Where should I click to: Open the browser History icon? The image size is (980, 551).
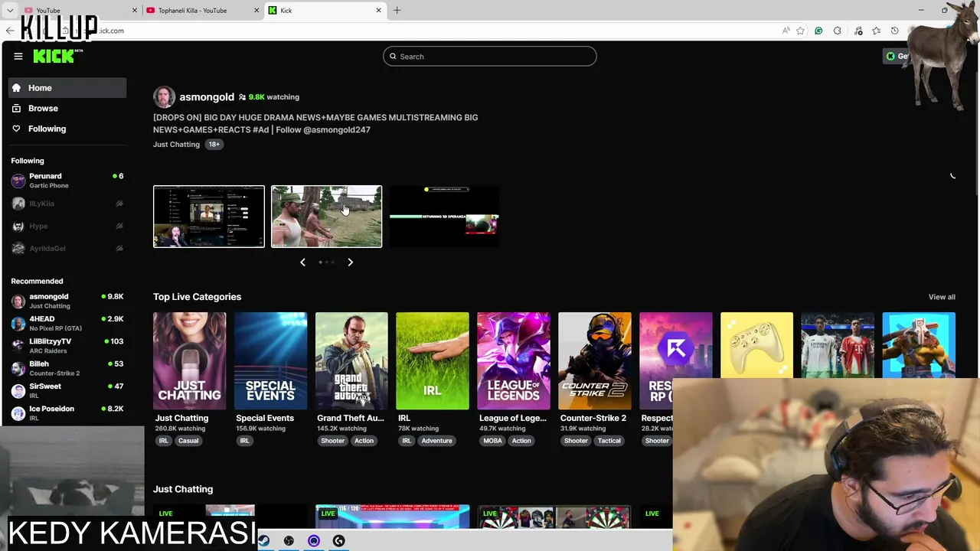click(894, 31)
